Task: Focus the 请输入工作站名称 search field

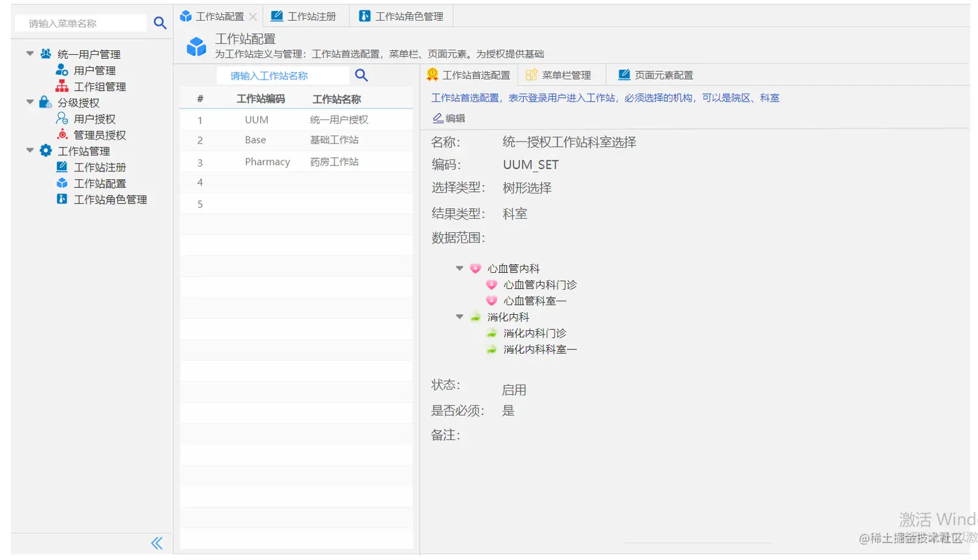Action: coord(283,76)
